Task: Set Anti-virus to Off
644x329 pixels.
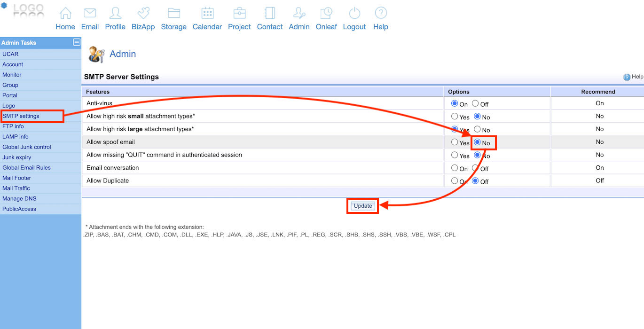Action: pyautogui.click(x=475, y=103)
